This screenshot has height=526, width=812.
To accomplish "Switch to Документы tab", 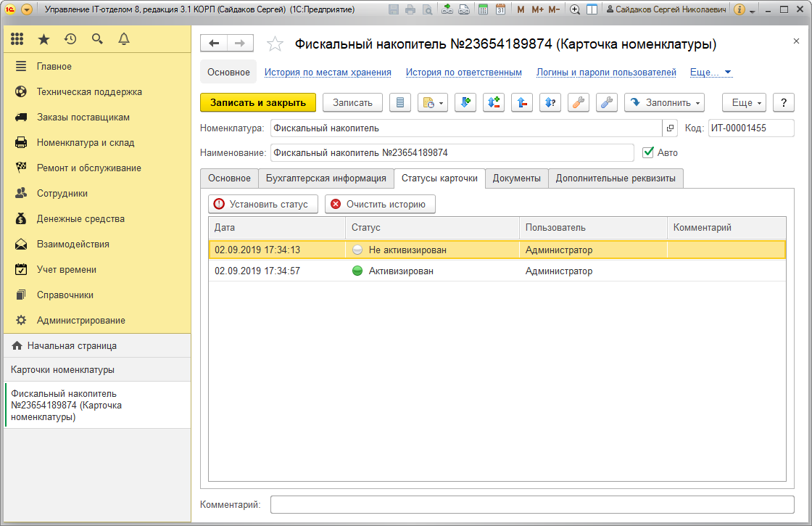I will point(516,178).
